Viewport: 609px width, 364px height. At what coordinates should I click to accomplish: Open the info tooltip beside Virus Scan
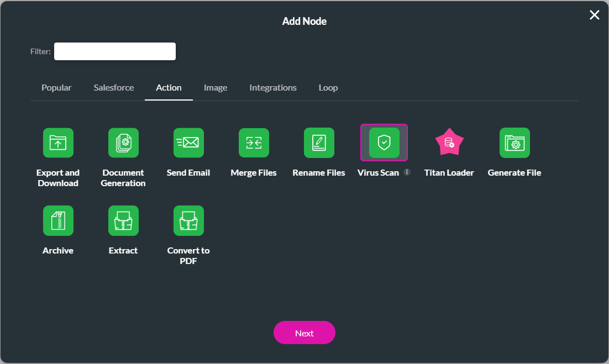[407, 172]
